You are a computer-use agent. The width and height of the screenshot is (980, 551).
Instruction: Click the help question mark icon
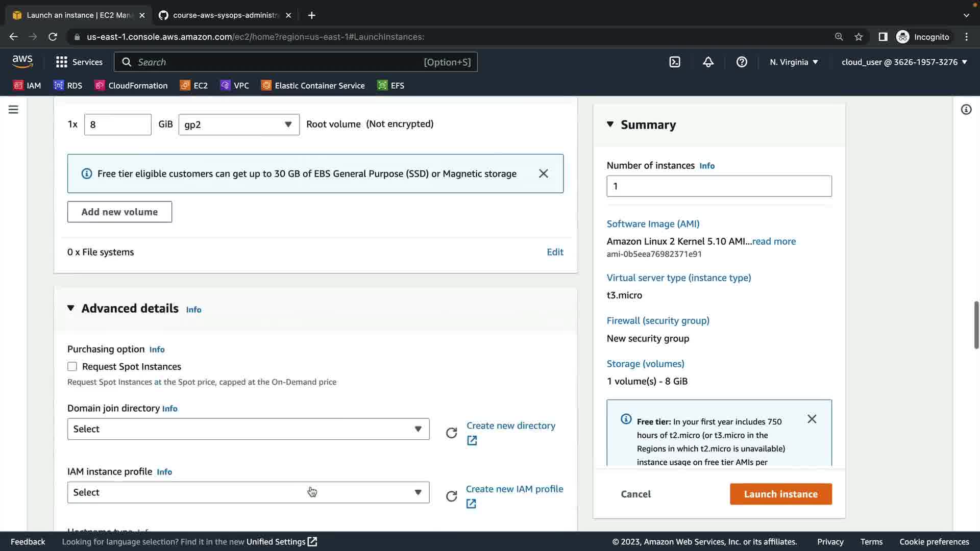(x=742, y=62)
